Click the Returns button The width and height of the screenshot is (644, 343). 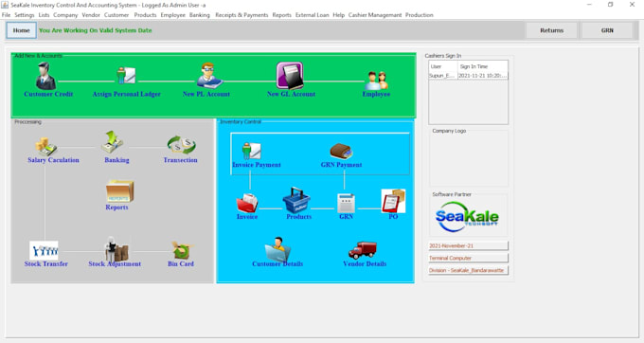[551, 30]
